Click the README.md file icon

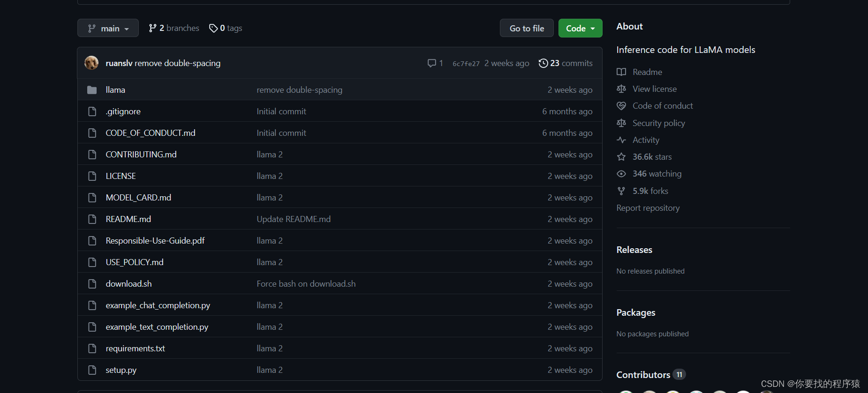92,219
